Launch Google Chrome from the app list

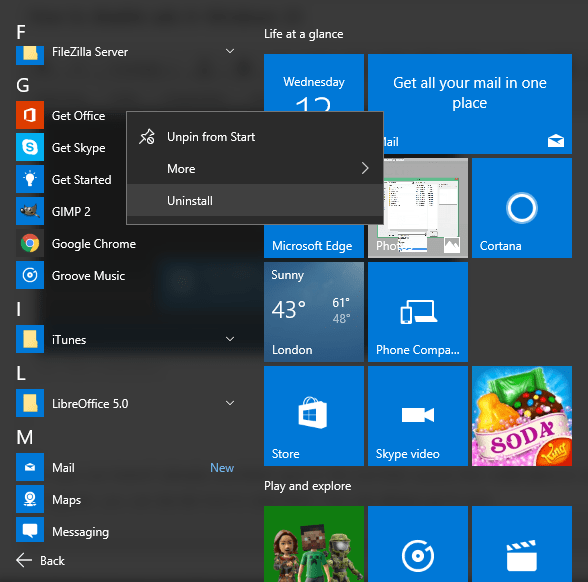pyautogui.click(x=94, y=244)
